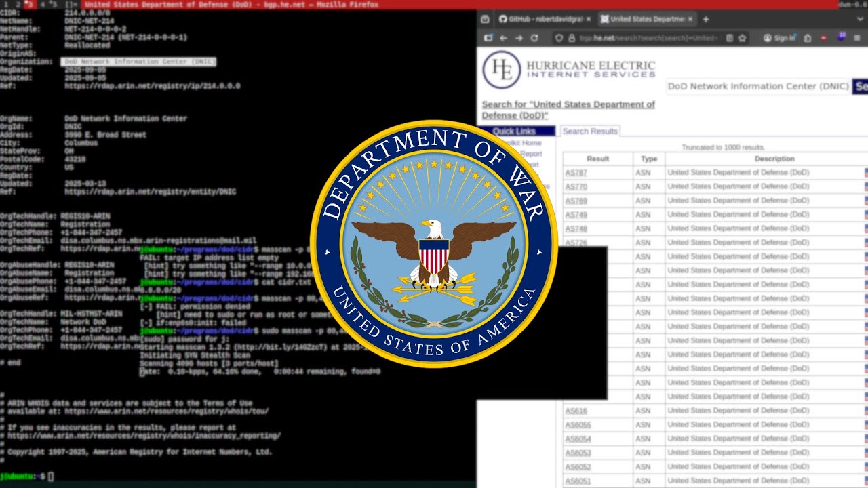Click the Description column header

774,159
